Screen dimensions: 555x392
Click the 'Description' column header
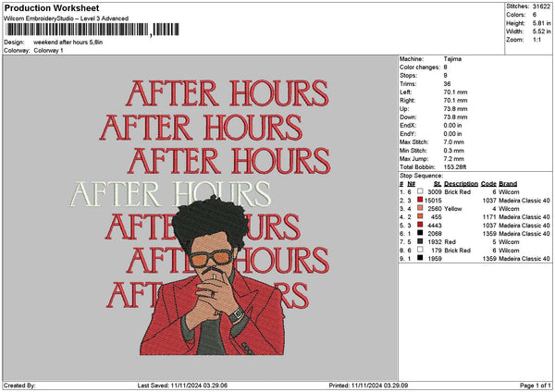[x=461, y=184]
